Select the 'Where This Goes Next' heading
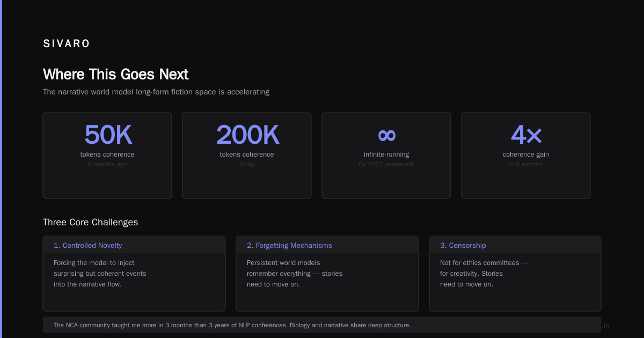The height and width of the screenshot is (338, 644). [x=116, y=74]
